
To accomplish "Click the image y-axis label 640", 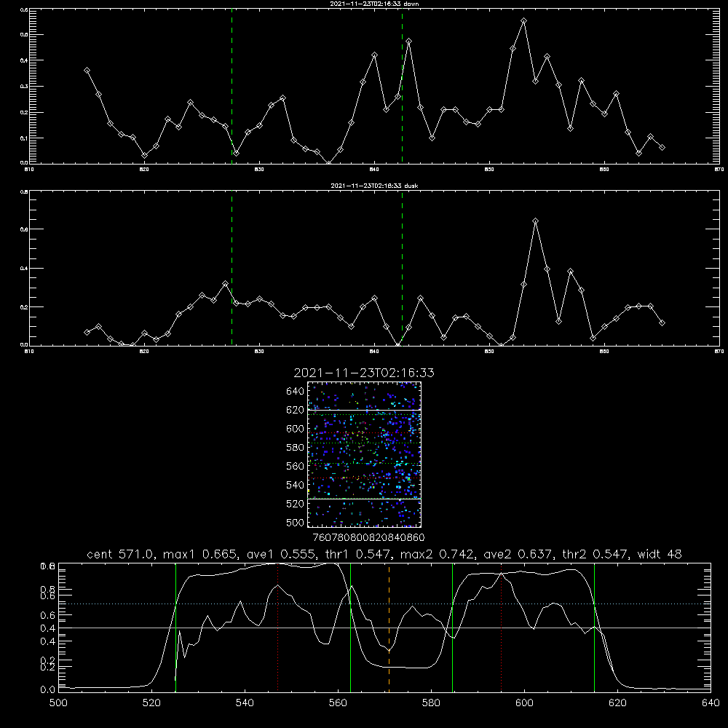I will 296,392.
